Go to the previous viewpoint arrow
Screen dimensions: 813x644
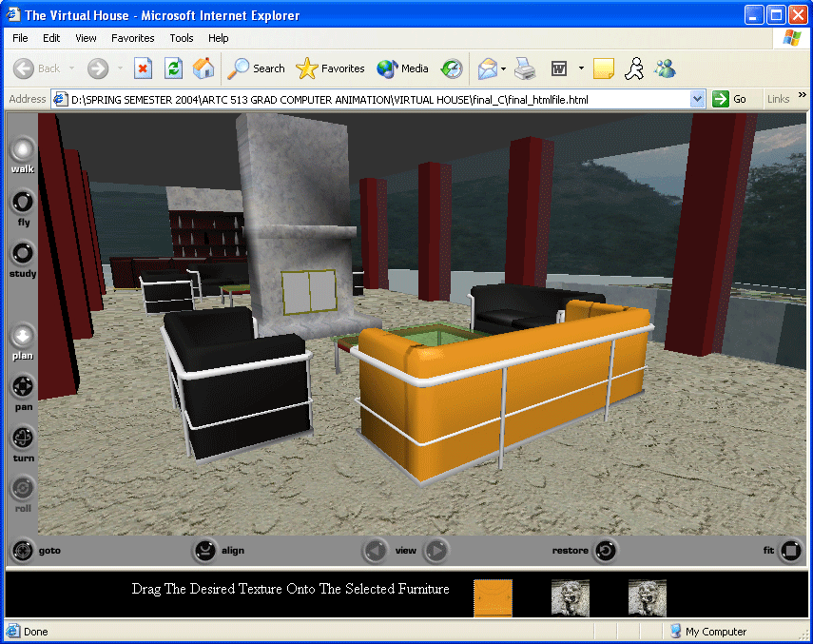coord(376,551)
